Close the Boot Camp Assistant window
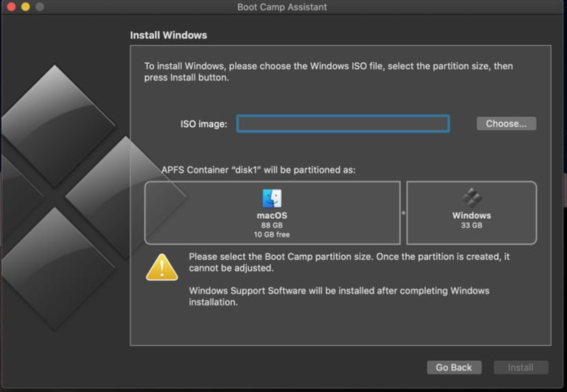 click(x=11, y=7)
